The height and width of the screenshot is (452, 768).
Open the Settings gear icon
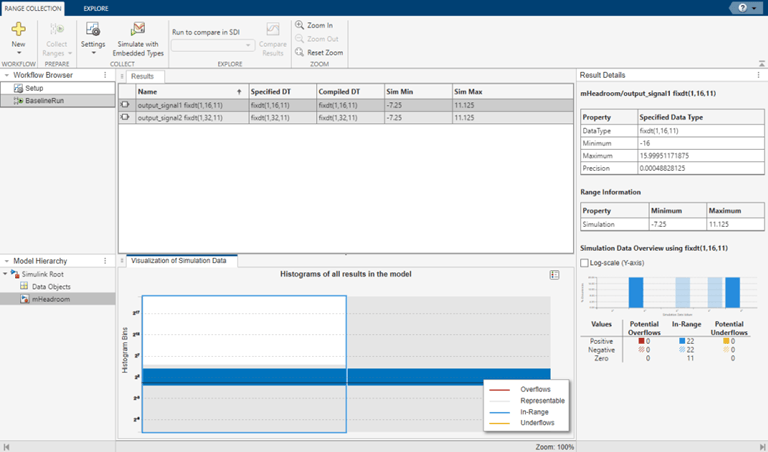[x=93, y=29]
